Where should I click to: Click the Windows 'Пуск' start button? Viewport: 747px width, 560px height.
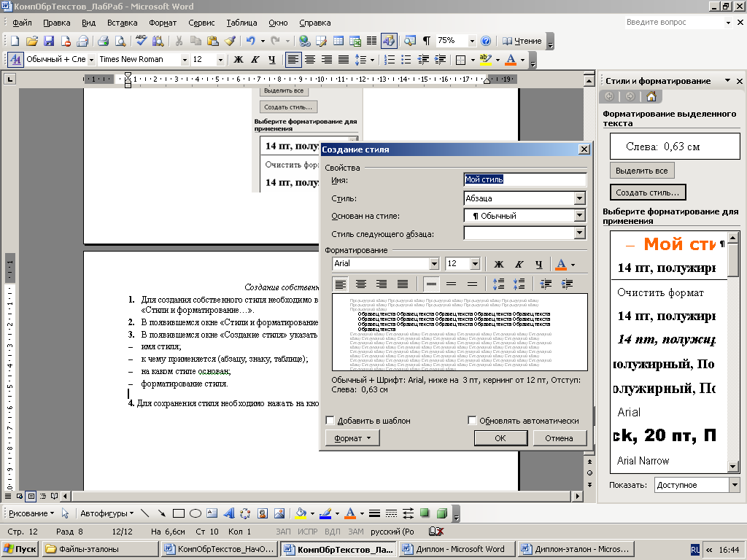click(x=20, y=549)
